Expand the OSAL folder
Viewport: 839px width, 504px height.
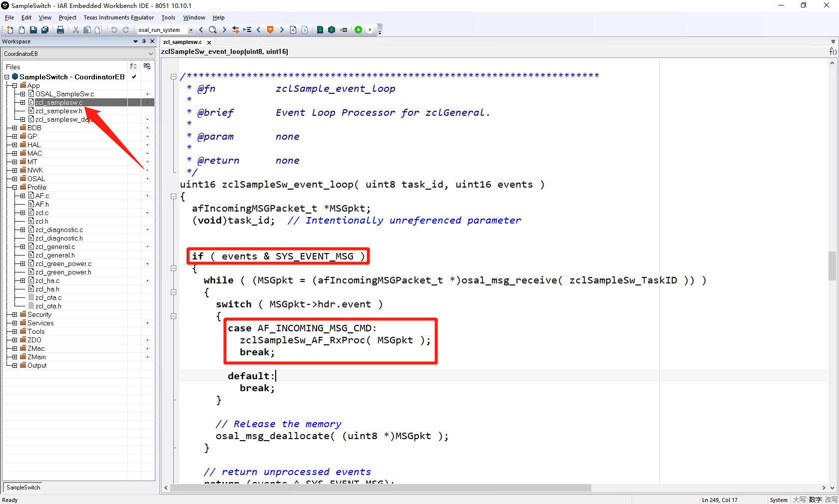click(x=14, y=179)
